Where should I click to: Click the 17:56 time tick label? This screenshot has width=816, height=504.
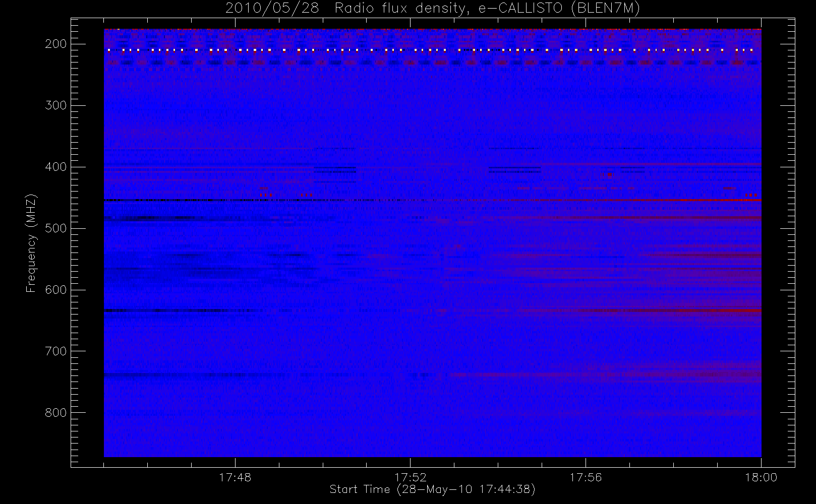click(x=586, y=477)
